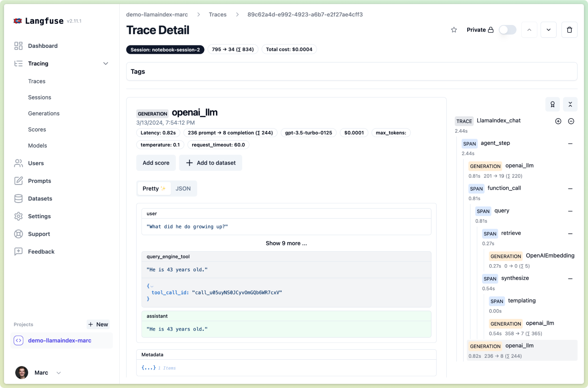
Task: Click the Feedback speech bubble icon
Action: pos(18,252)
